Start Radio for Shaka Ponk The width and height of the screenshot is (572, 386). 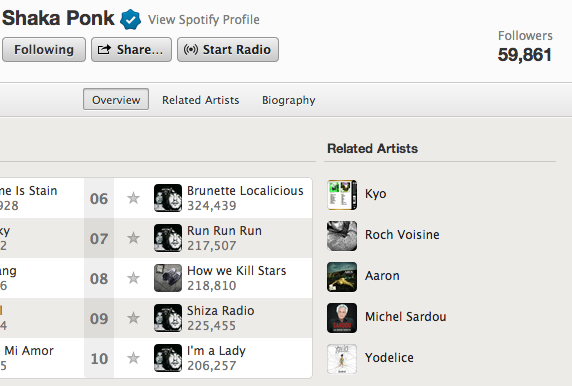pyautogui.click(x=228, y=49)
